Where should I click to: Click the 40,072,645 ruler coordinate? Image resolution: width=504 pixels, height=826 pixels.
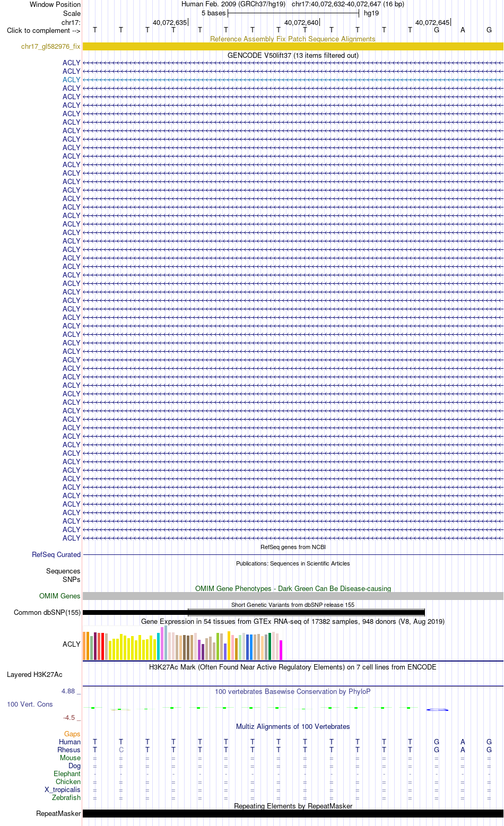click(432, 22)
